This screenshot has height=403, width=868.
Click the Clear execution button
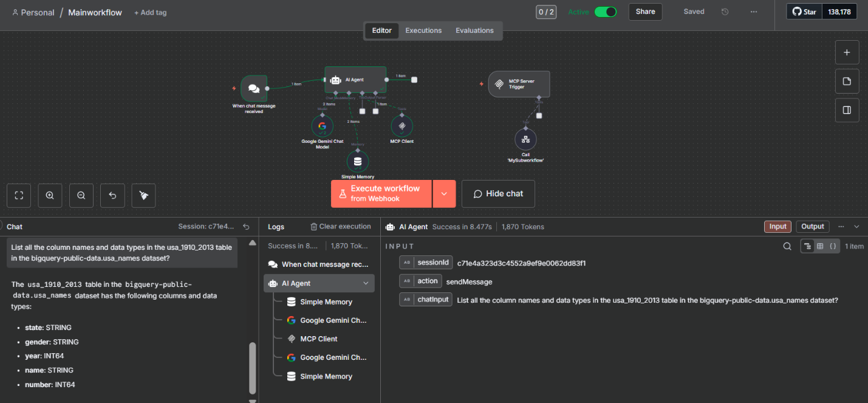(x=340, y=227)
